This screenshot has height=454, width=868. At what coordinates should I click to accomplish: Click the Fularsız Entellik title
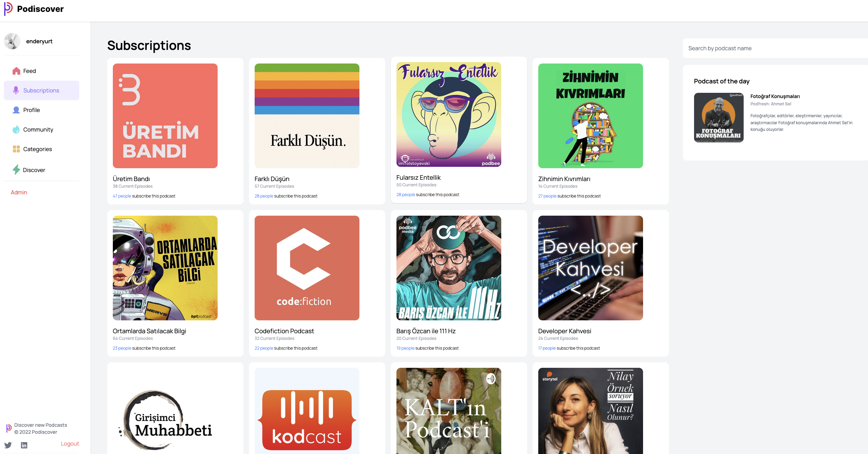pyautogui.click(x=418, y=177)
